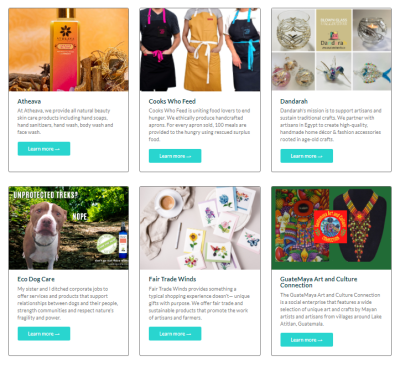Open the GuateMaya necklace and painting image
400x366 pixels.
(x=331, y=228)
